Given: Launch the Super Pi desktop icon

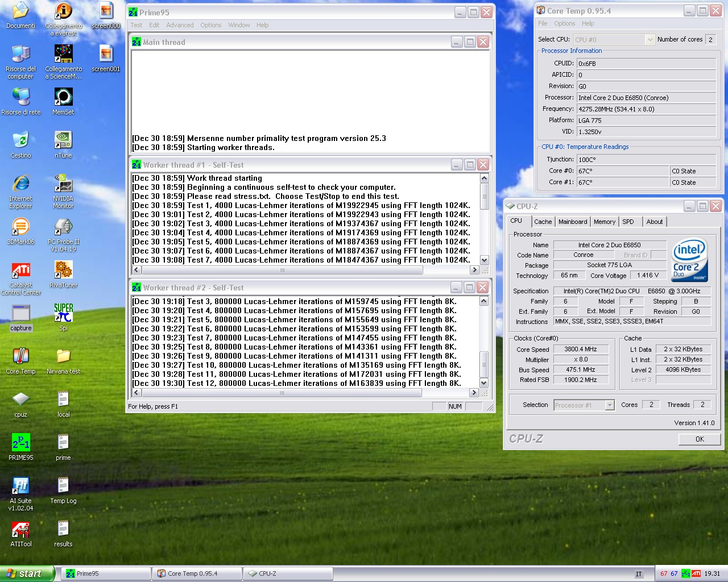Looking at the screenshot, I should pyautogui.click(x=63, y=318).
